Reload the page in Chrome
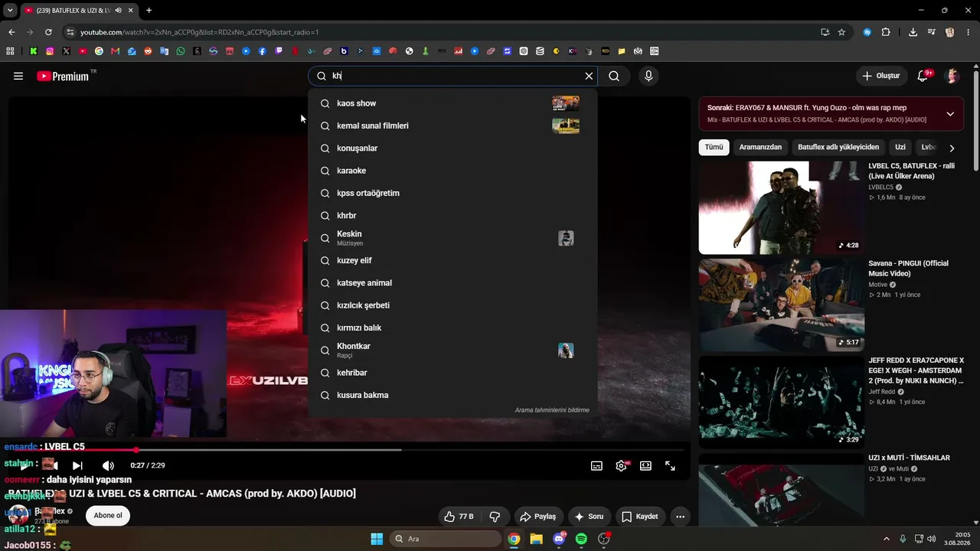 (x=48, y=32)
